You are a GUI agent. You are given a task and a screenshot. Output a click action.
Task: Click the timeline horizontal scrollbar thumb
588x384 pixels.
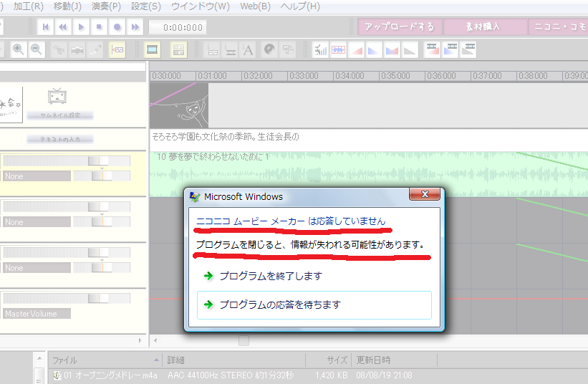[244, 341]
